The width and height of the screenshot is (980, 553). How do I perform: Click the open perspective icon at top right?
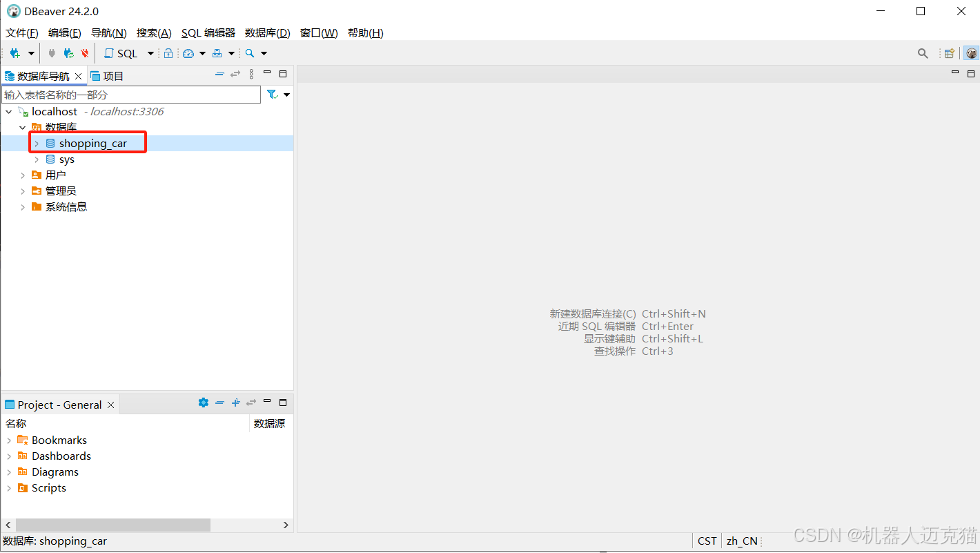pos(950,53)
